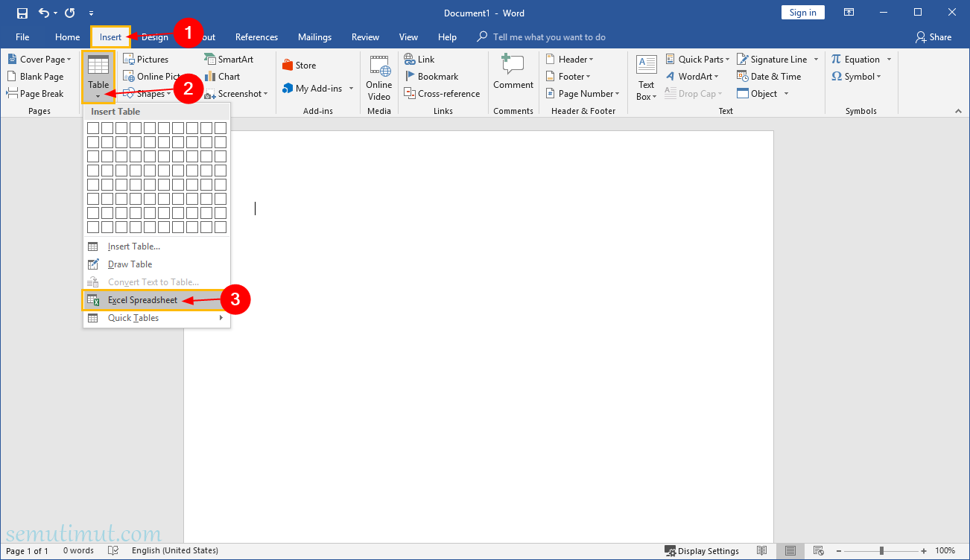Screen dimensions: 970x560
Task: Click the "Page 1 of 1" status indicator
Action: [27, 551]
